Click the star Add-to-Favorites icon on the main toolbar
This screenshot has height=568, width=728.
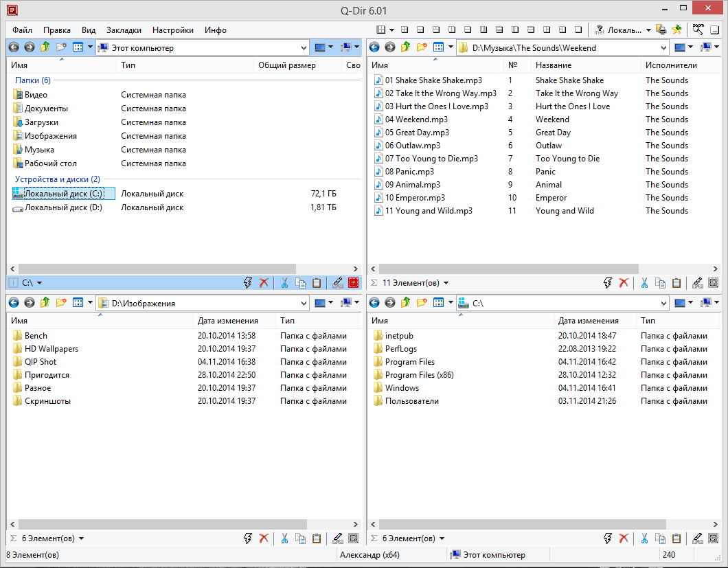point(676,30)
